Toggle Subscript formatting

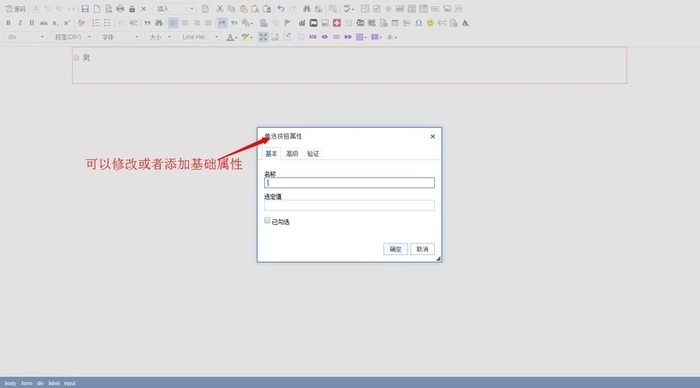tap(55, 23)
